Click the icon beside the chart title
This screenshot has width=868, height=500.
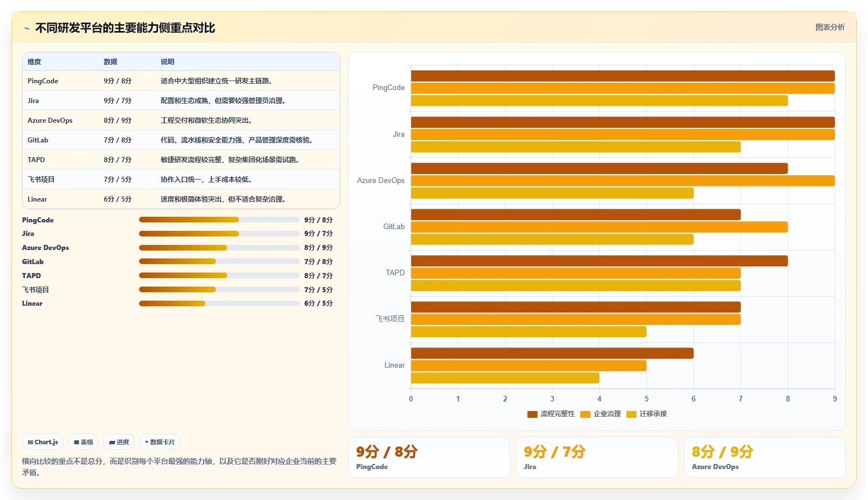pos(26,28)
